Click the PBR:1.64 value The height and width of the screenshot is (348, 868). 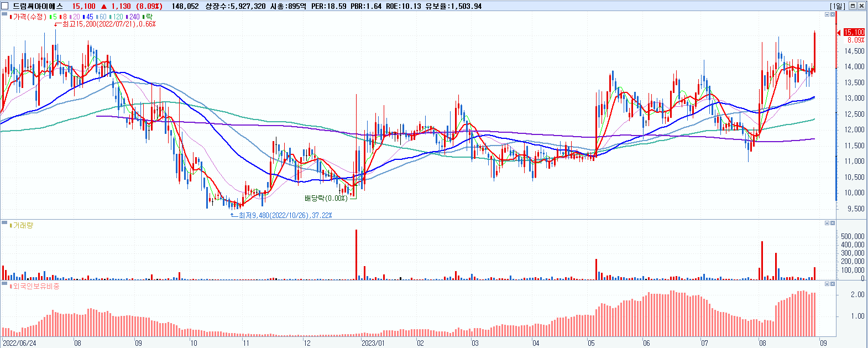point(366,6)
